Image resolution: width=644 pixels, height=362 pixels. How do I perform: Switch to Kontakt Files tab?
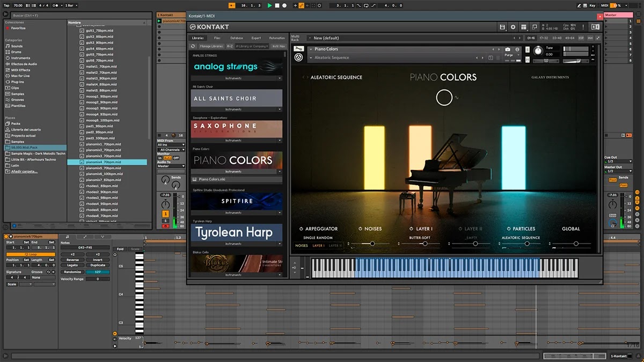tap(217, 38)
